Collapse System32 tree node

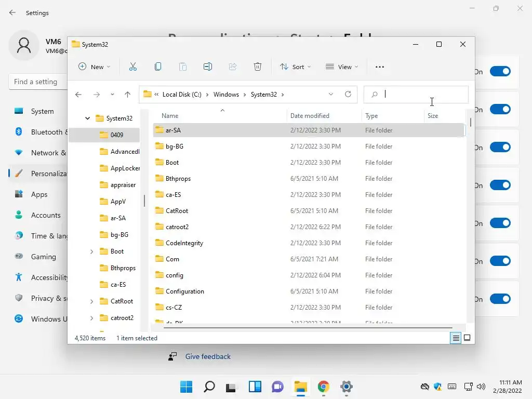pyautogui.click(x=87, y=118)
